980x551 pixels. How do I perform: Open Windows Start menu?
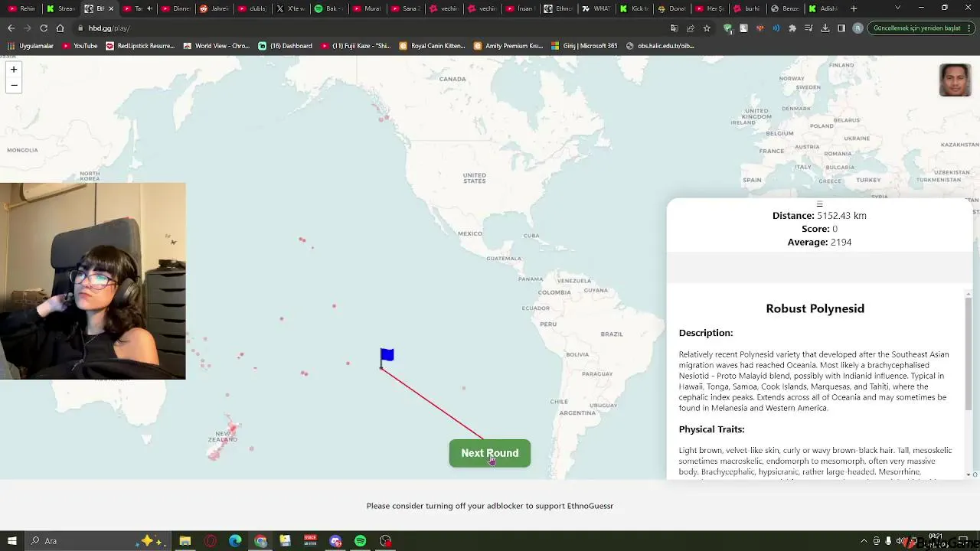click(x=11, y=541)
